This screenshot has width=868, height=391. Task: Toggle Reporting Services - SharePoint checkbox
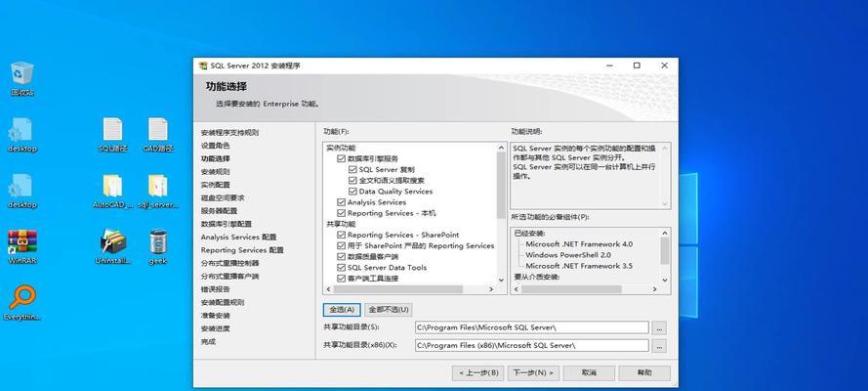coord(341,235)
